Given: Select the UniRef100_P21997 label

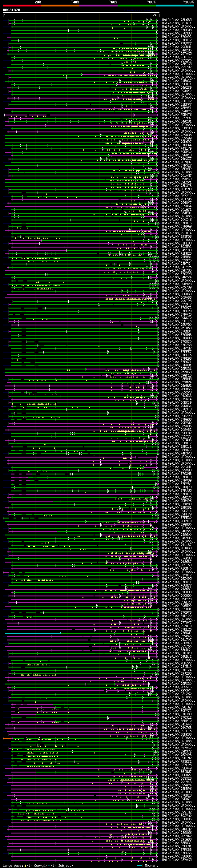Looking at the screenshot, I should (x=177, y=118).
